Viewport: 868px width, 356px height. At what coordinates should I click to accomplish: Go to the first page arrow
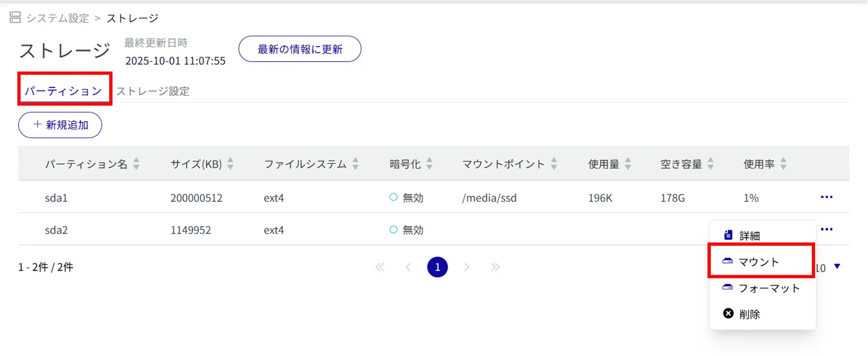[x=380, y=267]
